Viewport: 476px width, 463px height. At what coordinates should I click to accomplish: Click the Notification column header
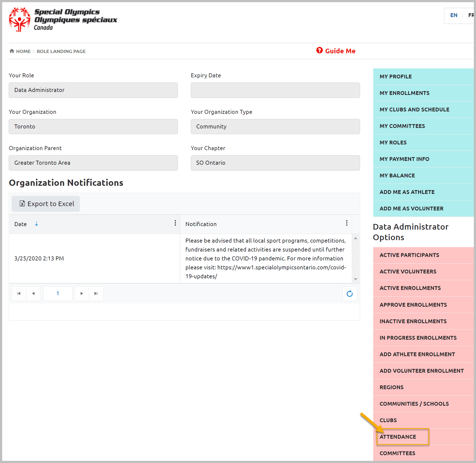[x=266, y=224]
